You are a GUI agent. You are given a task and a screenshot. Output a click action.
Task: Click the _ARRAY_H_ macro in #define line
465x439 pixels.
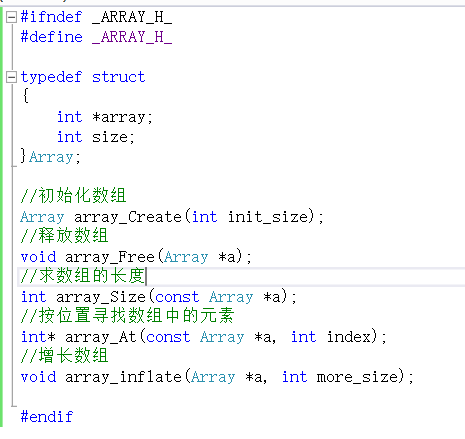(x=132, y=37)
